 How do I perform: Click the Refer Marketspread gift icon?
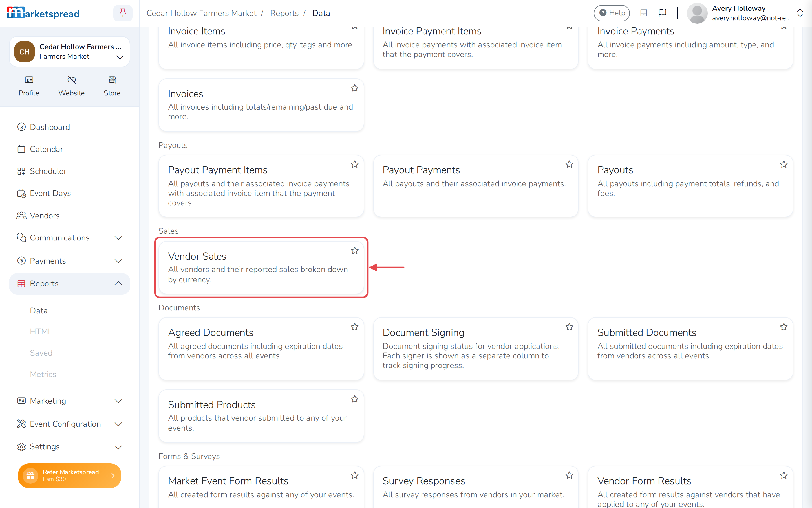pyautogui.click(x=30, y=476)
